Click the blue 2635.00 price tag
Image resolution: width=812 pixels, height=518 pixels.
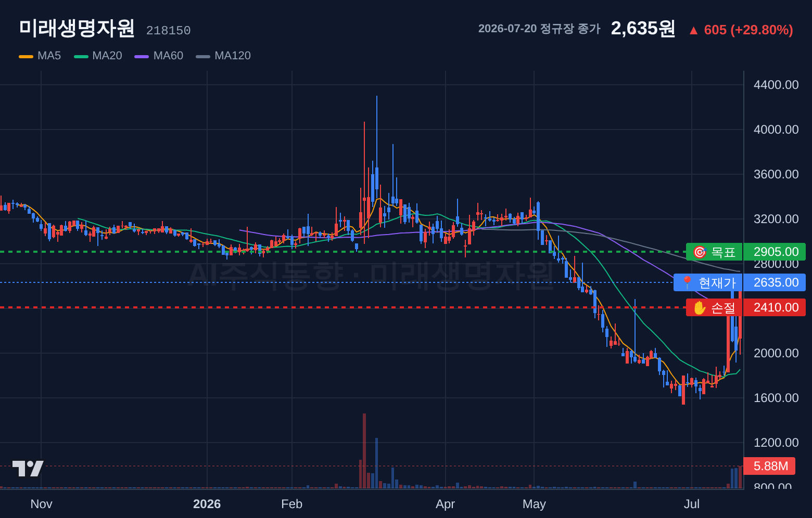[775, 282]
